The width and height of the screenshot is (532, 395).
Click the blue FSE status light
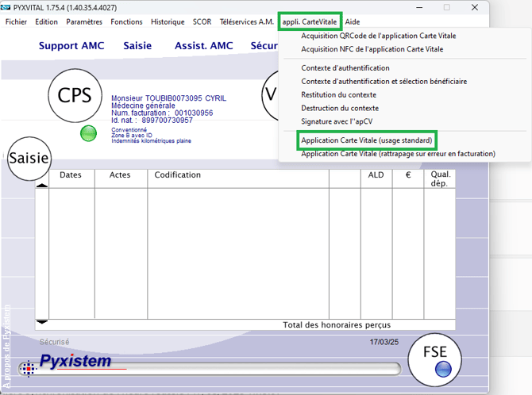[x=443, y=369]
